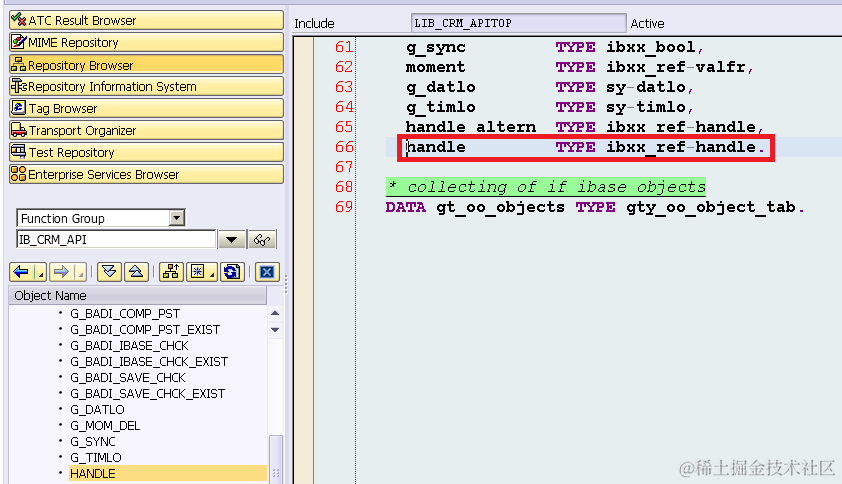Click the forward arrow icon

pos(61,272)
